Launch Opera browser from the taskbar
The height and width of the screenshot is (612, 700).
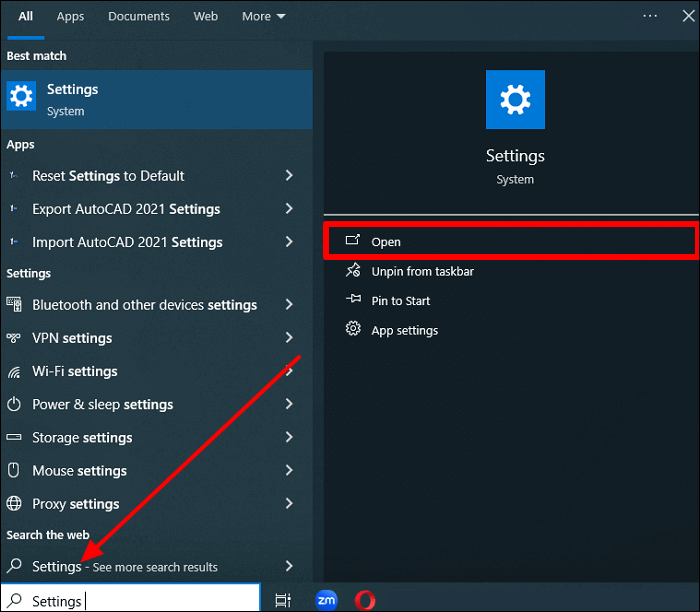tap(365, 600)
